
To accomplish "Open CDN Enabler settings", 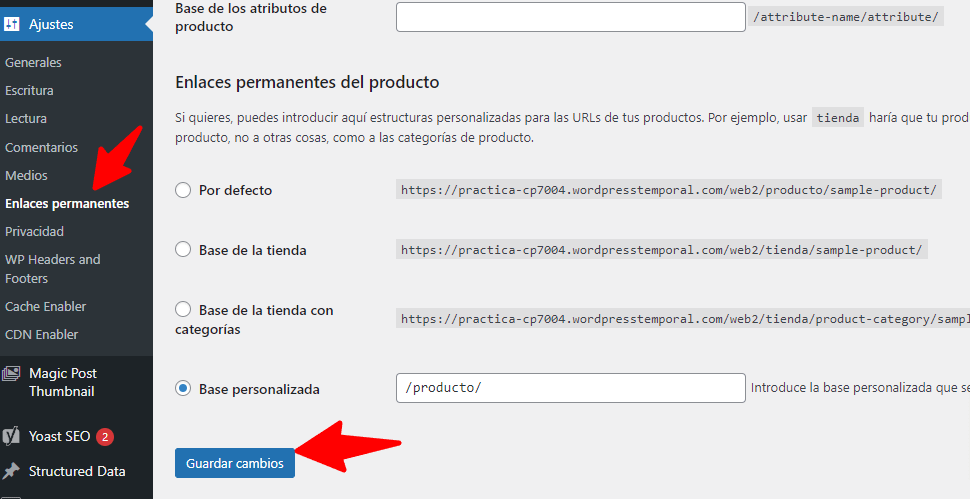I will pos(41,334).
